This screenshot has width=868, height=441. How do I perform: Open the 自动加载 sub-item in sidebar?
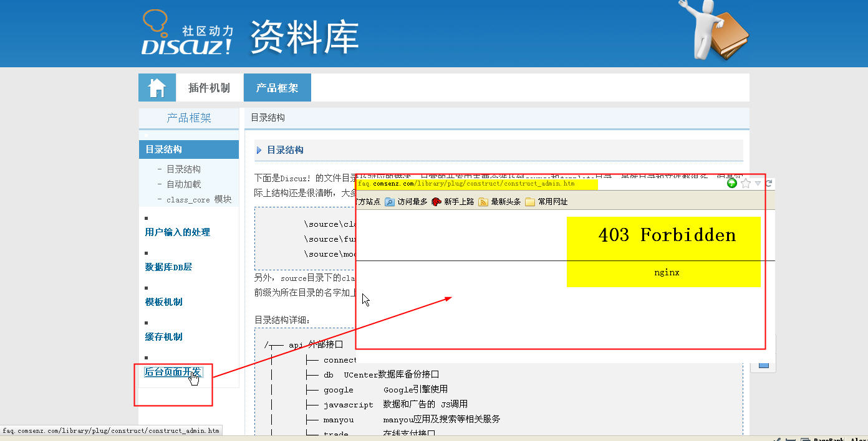click(183, 184)
